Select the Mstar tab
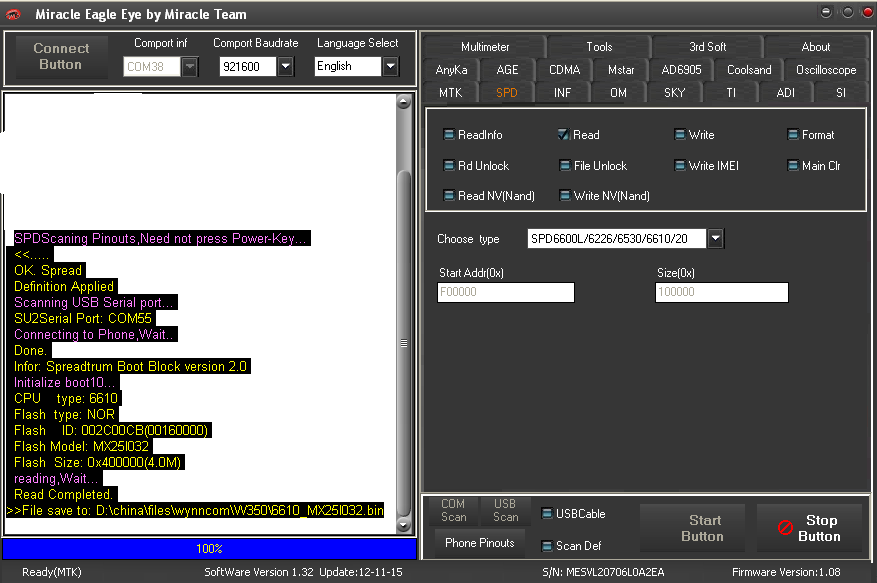The width and height of the screenshot is (877, 583). pyautogui.click(x=621, y=70)
